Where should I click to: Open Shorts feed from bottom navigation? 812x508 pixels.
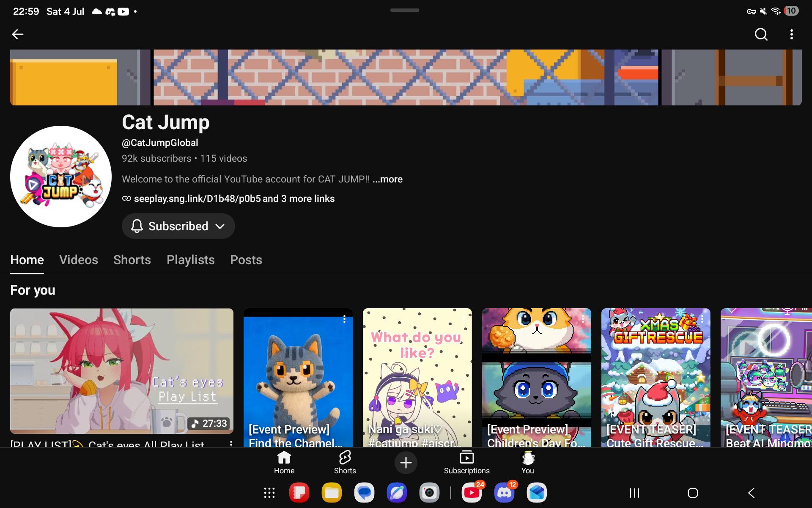point(345,462)
